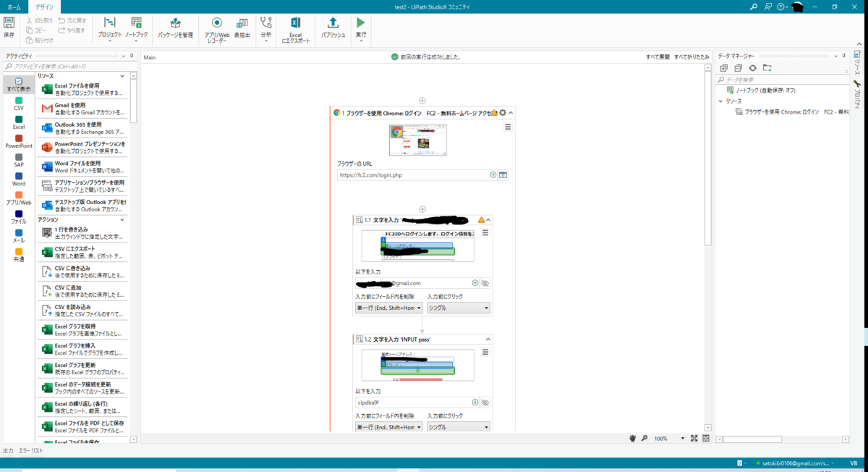Image resolution: width=868 pixels, height=472 pixels.
Task: Open シングル click dropdown in activity 1.1
Action: click(459, 308)
